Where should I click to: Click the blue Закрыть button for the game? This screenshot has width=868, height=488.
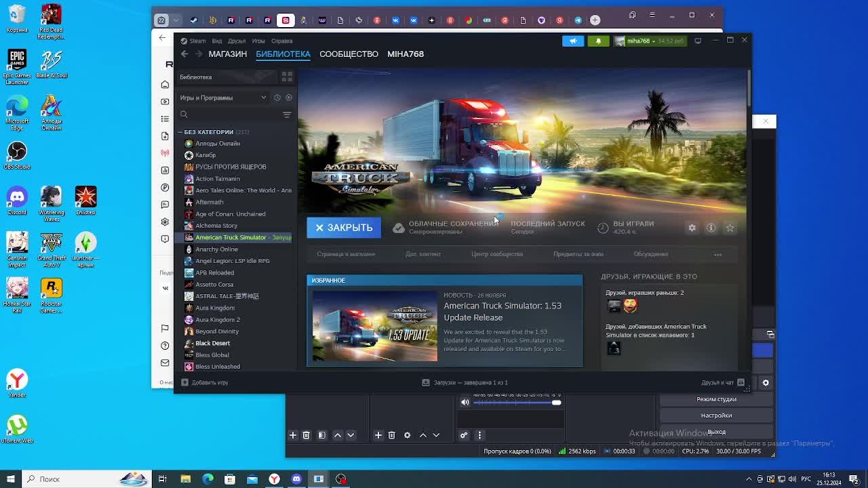coord(344,228)
